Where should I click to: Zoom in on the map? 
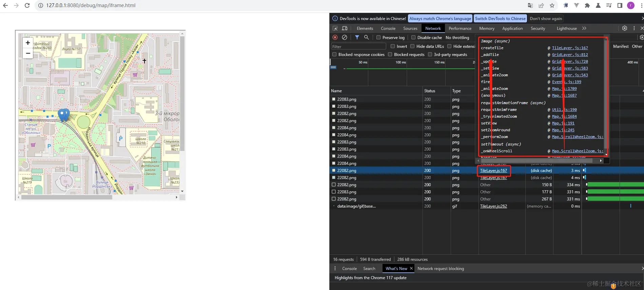[28, 43]
